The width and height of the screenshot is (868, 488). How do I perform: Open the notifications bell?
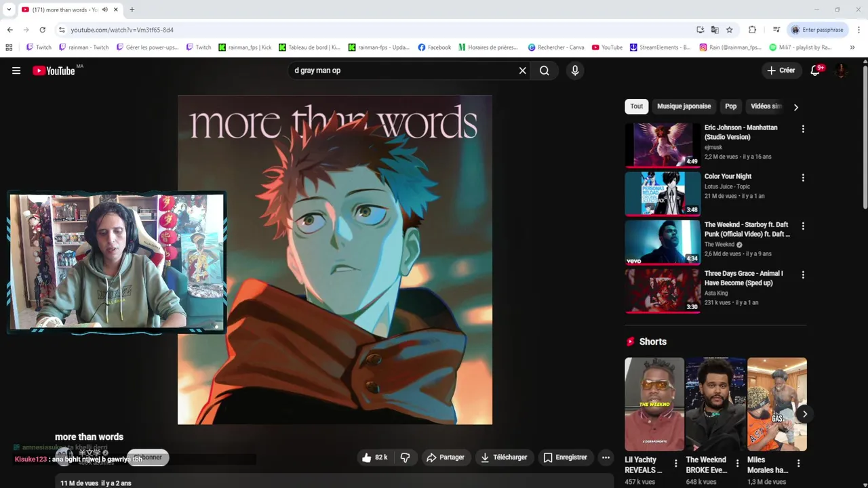[816, 70]
